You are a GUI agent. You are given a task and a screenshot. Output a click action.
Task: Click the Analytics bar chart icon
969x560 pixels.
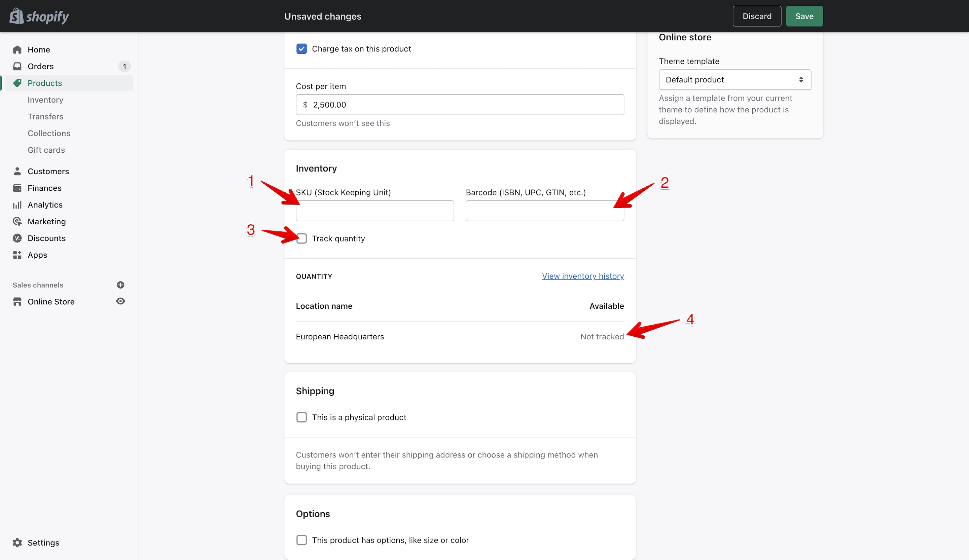[x=17, y=204]
